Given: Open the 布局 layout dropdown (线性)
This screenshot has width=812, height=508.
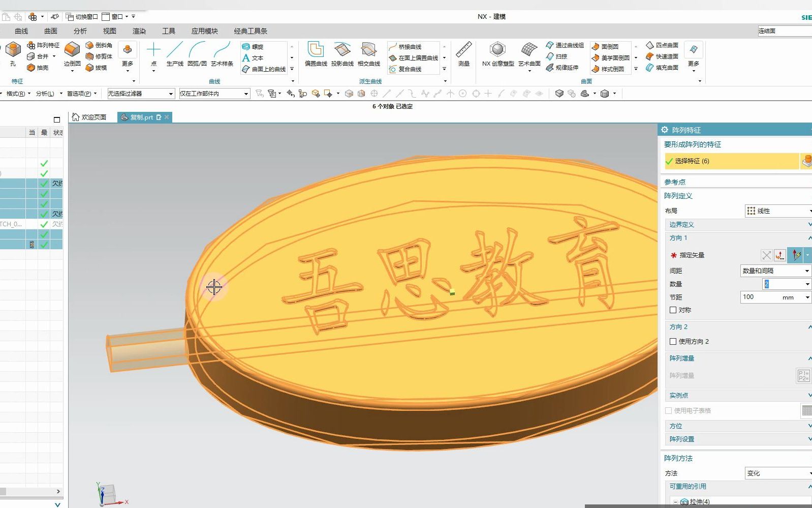Looking at the screenshot, I should tap(778, 211).
